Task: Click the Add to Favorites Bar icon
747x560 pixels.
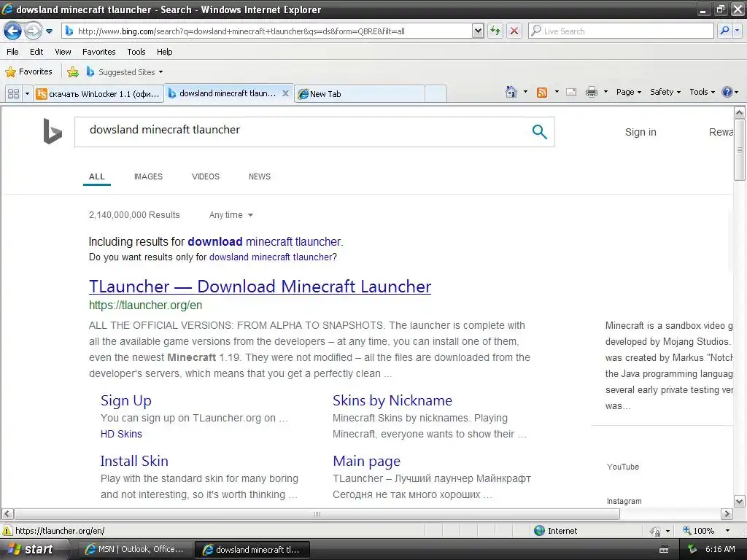Action: [73, 72]
